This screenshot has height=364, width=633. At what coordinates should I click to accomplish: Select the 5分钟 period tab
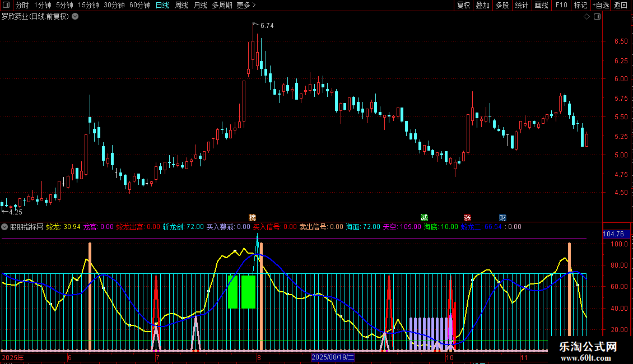[64, 5]
